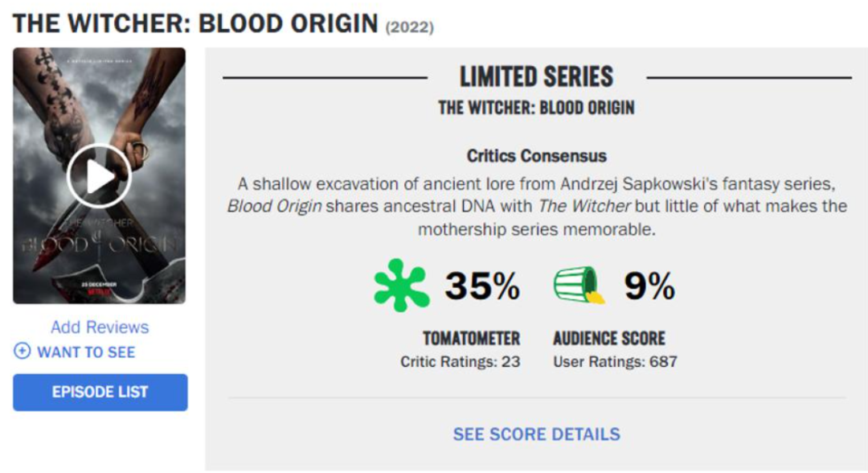
Task: Click the Blood Origin poster image
Action: tap(99, 175)
